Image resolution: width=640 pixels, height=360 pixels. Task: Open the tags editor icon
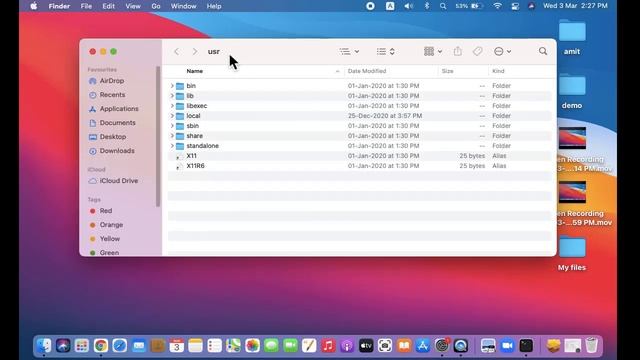477,51
